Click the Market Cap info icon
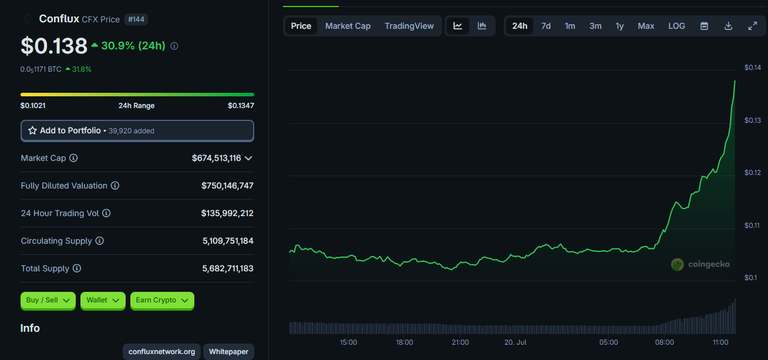 coord(73,158)
